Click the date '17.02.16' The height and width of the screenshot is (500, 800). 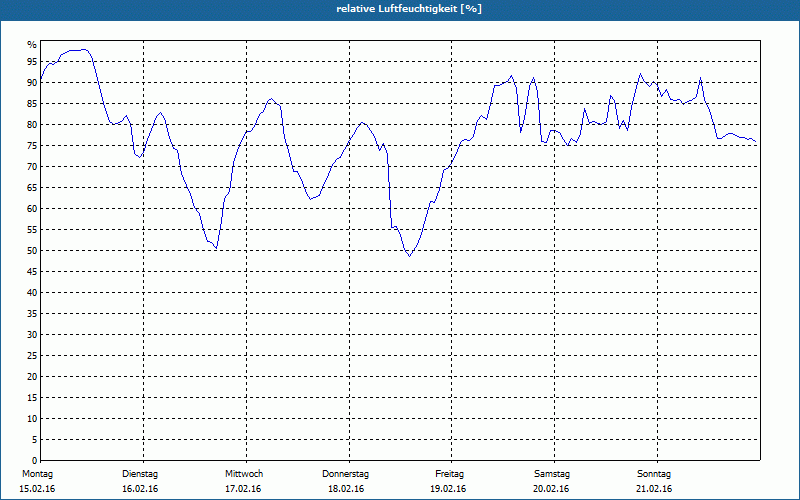click(x=243, y=489)
